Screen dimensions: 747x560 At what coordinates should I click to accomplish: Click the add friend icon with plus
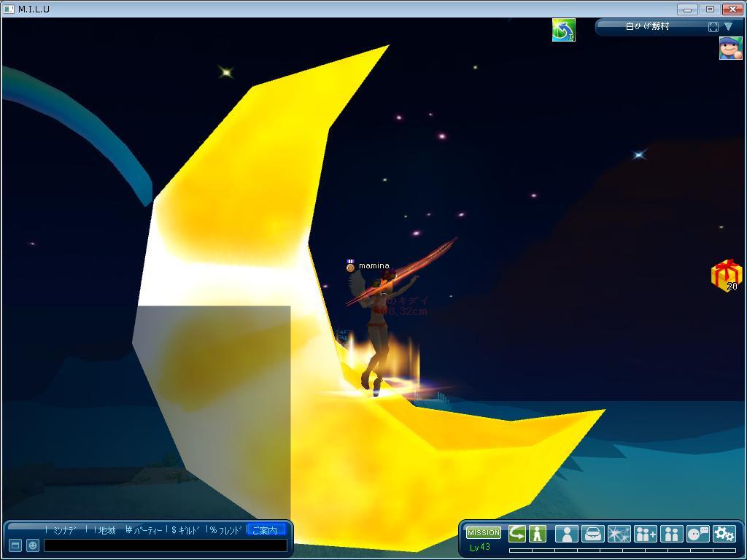pyautogui.click(x=646, y=534)
